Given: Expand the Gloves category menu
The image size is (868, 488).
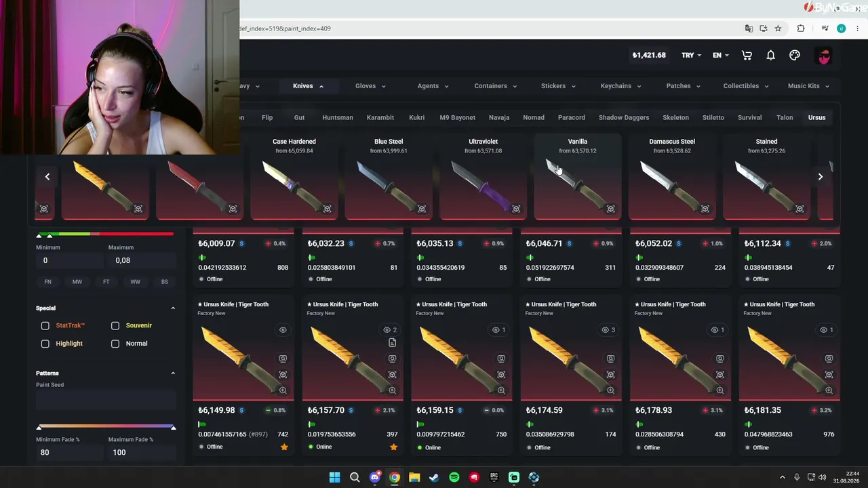Looking at the screenshot, I should [x=370, y=86].
